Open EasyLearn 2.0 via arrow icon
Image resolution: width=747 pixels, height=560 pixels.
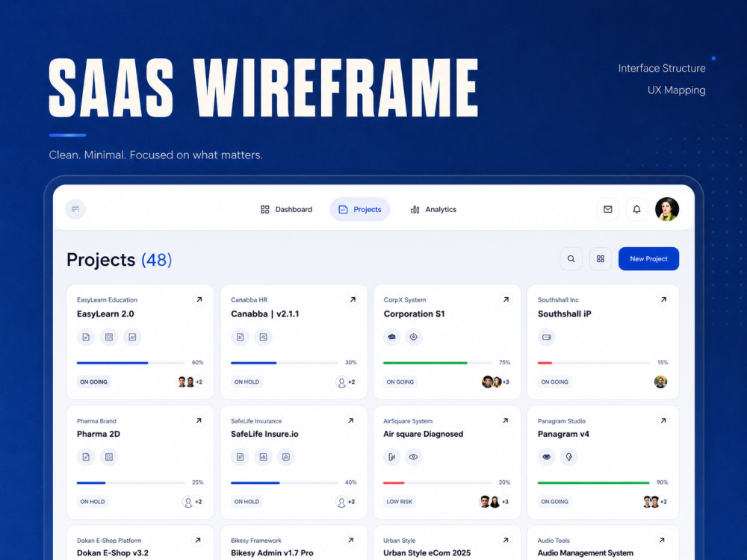(x=199, y=299)
